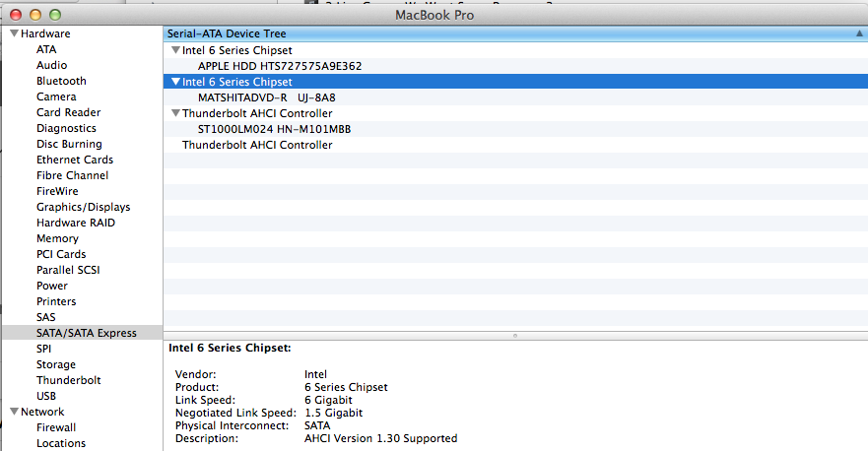This screenshot has height=451, width=868.
Task: Click the pane splitter handle dot
Action: click(515, 336)
